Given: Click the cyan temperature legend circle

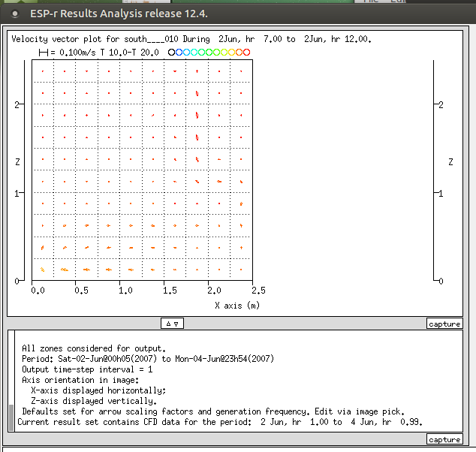Looking at the screenshot, I should coord(194,53).
